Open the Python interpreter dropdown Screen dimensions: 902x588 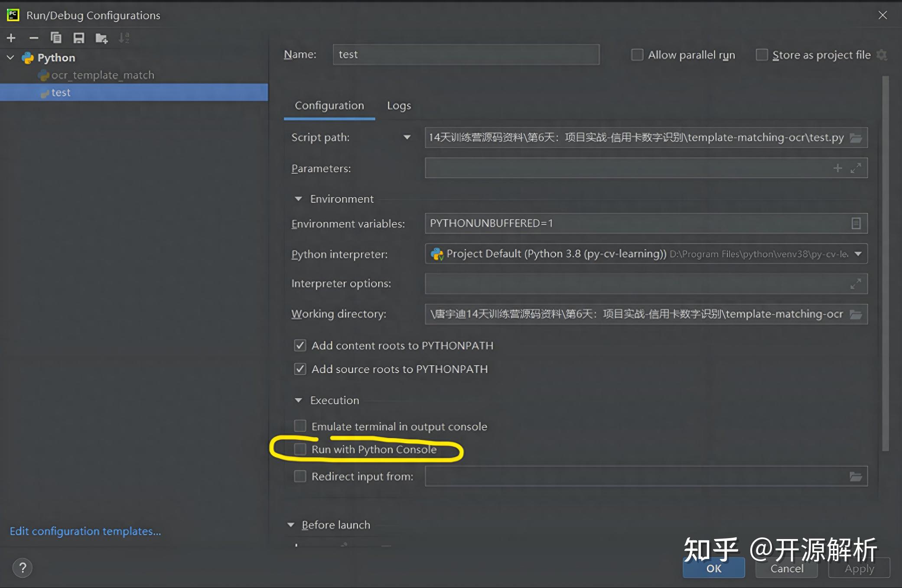(x=857, y=254)
